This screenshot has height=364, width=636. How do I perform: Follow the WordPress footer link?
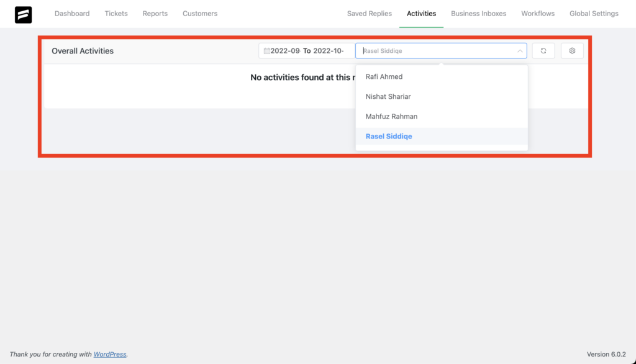coord(110,354)
